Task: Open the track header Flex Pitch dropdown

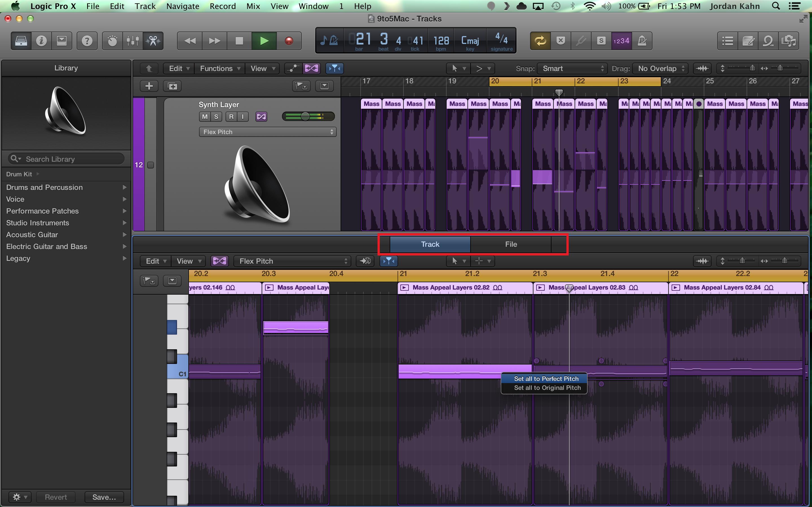Action: point(267,132)
